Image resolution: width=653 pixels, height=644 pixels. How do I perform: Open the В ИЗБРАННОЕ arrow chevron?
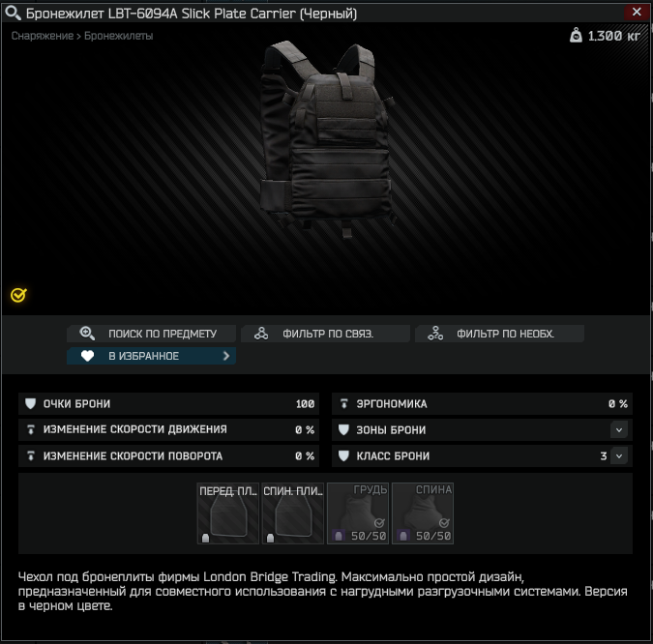pos(226,356)
